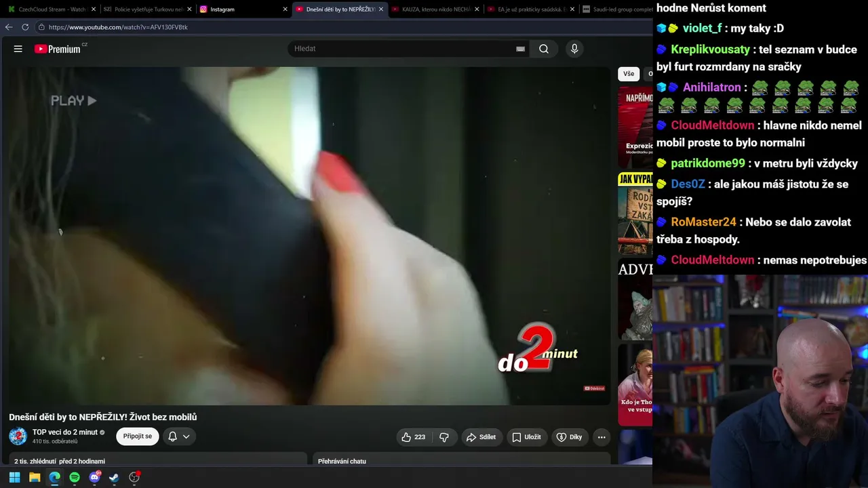This screenshot has width=868, height=488.
Task: Open the on-screen keyboard in search box
Action: tap(520, 49)
